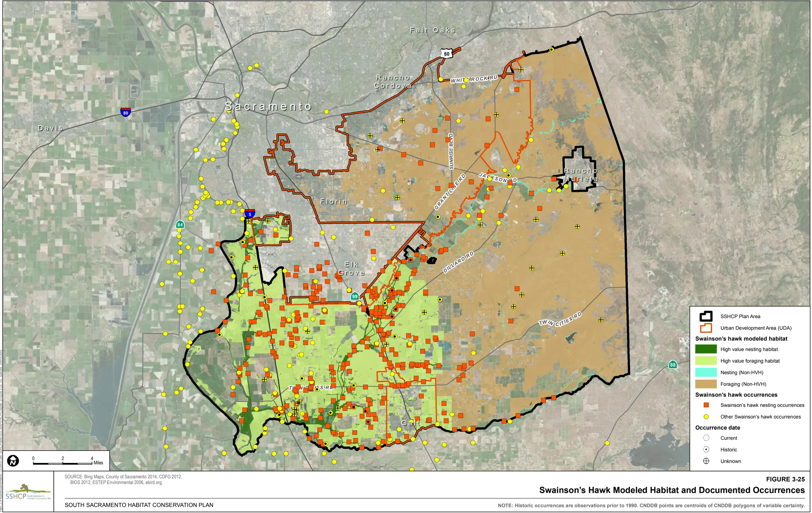Click the Interstate 80 highway shield
The width and height of the screenshot is (812, 513).
tap(125, 112)
